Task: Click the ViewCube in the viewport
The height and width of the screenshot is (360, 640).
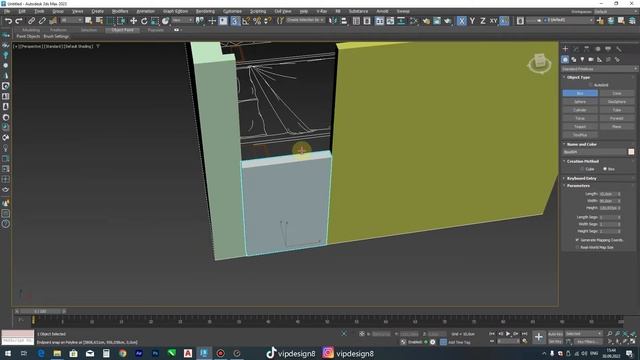Action: click(539, 63)
